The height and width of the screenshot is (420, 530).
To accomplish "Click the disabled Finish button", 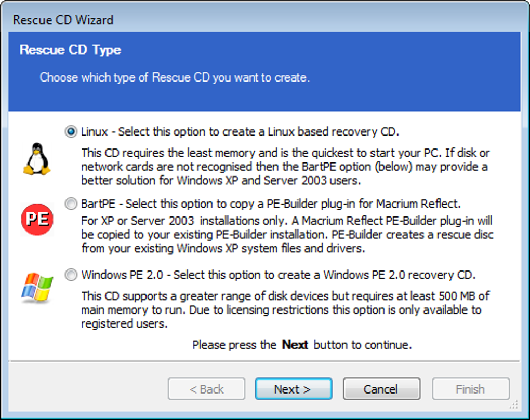I will (470, 389).
